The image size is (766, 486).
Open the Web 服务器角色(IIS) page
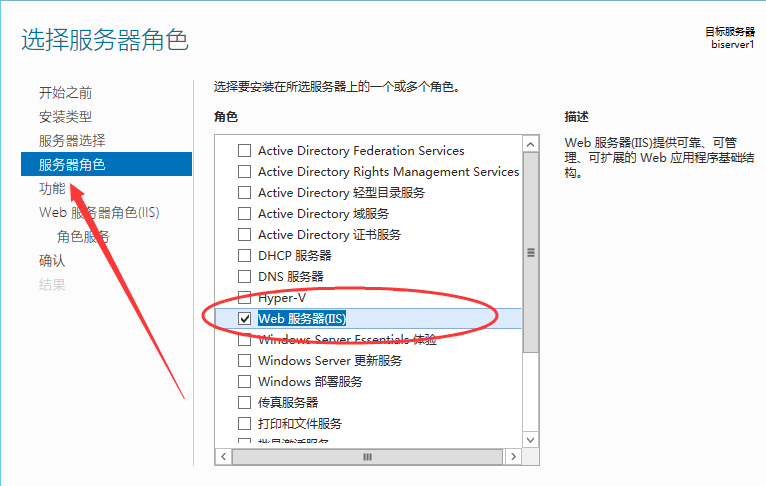click(x=99, y=212)
